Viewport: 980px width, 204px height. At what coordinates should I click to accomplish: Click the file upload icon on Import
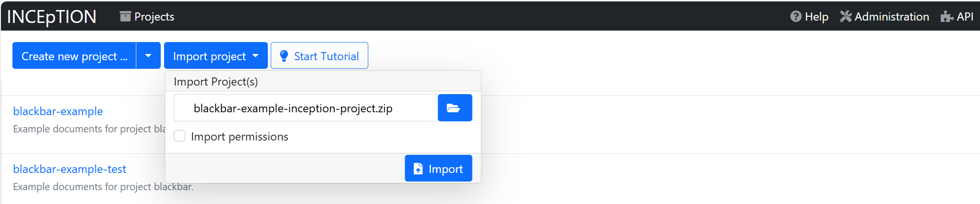(x=418, y=169)
